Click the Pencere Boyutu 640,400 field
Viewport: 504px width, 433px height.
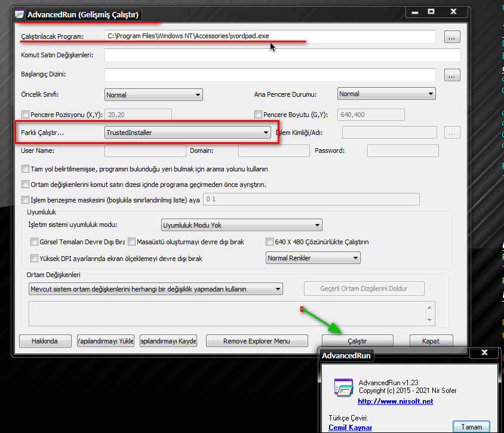[371, 115]
